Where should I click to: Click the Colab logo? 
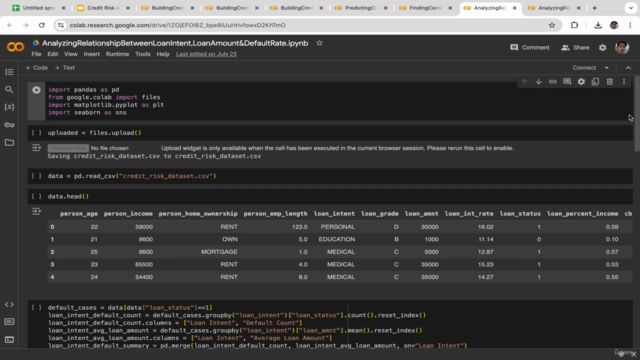coord(16,47)
